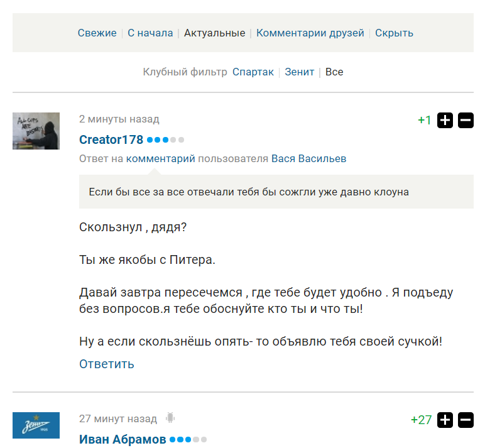This screenshot has height=448, width=485.
Task: Click the line Скользнул , дядя?
Action: click(133, 227)
